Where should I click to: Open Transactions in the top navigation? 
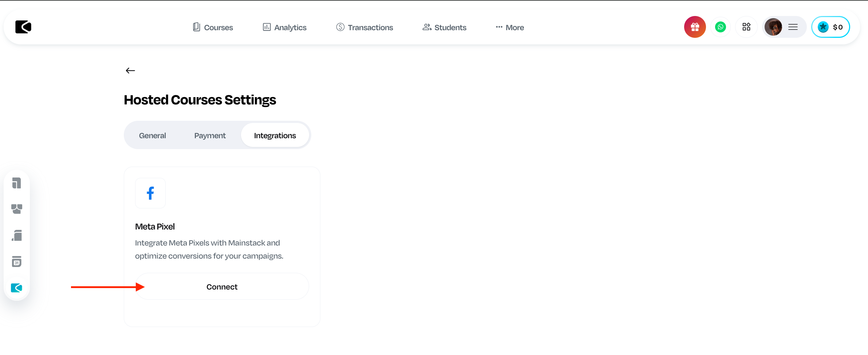pos(364,28)
